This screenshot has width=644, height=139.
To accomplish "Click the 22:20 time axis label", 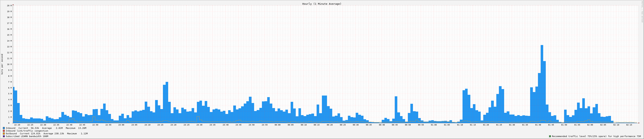I will [17, 125].
